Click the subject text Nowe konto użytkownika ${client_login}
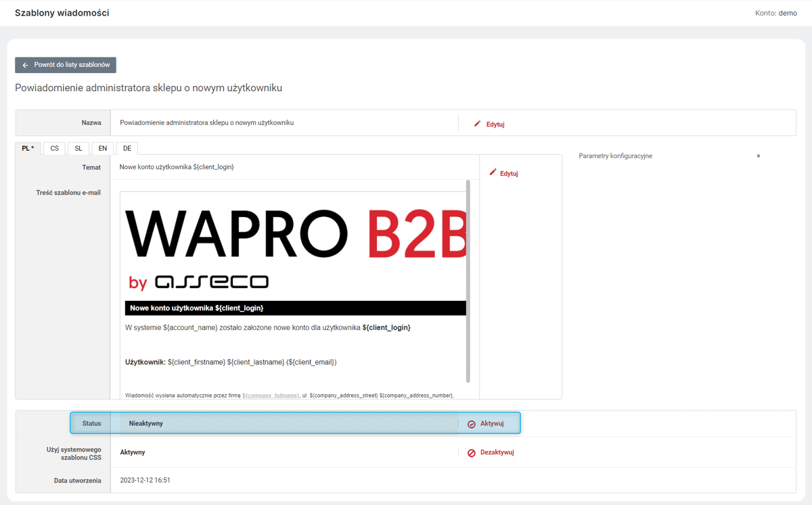812x505 pixels. tap(177, 167)
